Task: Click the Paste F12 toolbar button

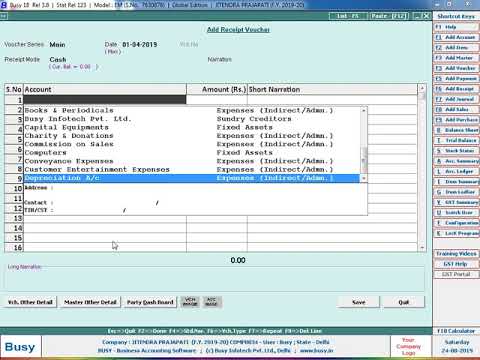Action: 389,16
